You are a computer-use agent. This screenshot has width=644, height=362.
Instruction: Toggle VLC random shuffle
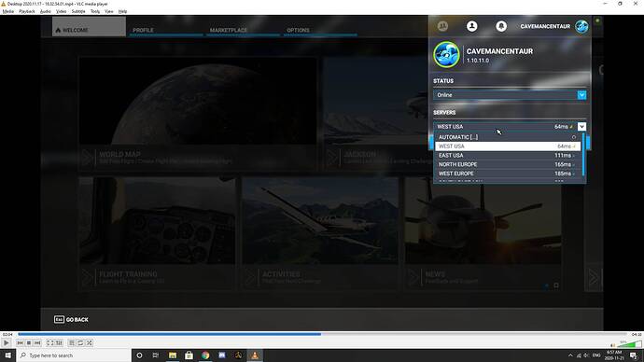click(x=89, y=342)
